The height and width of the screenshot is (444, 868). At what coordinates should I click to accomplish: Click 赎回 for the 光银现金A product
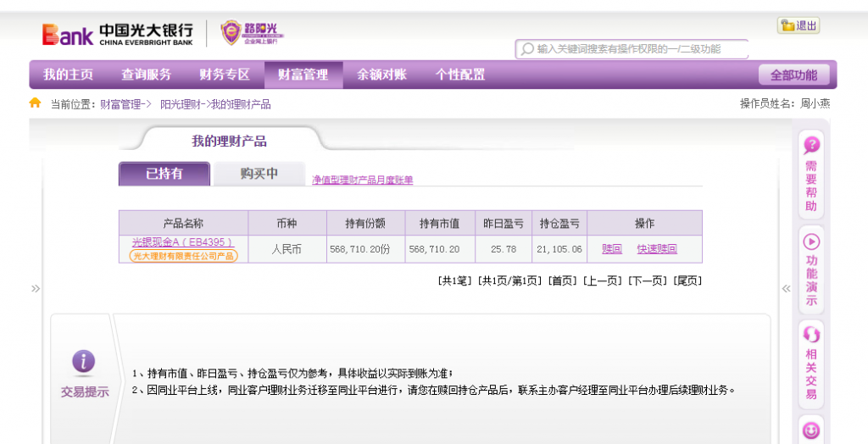611,249
